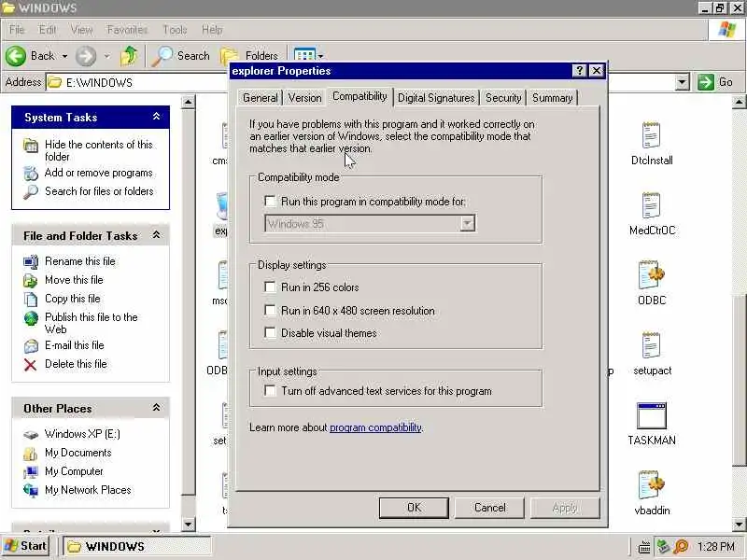
Task: Open the Views dropdown arrow in toolbar
Action: pyautogui.click(x=320, y=56)
